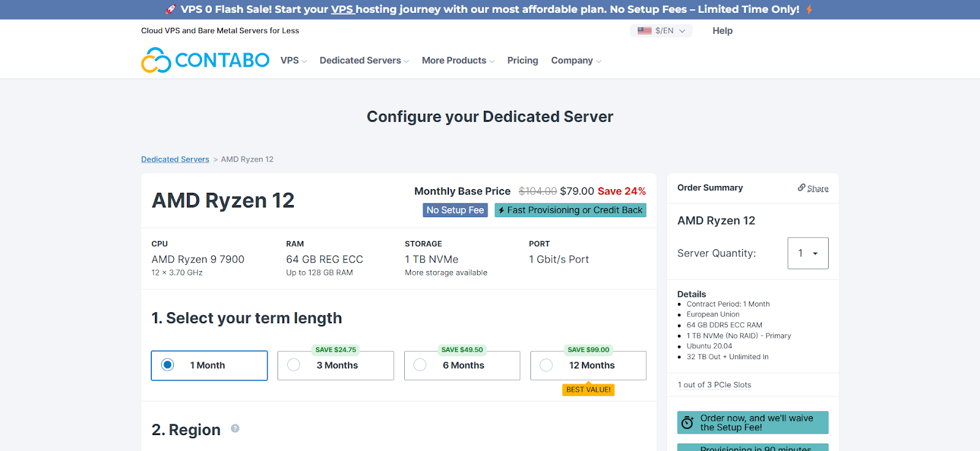Click the Up to 128 GB RAM text
This screenshot has width=980, height=451.
[320, 273]
